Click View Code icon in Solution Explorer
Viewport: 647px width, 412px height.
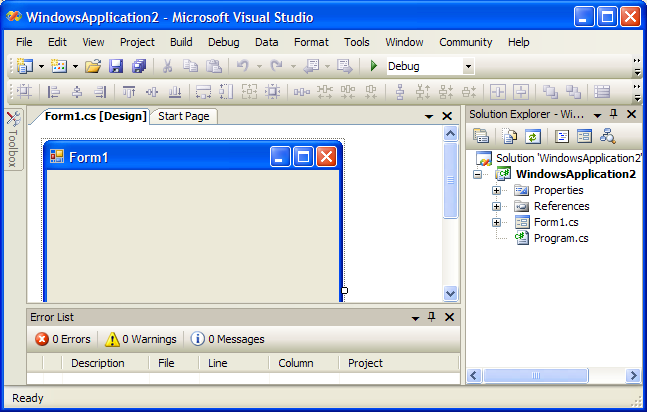[x=562, y=136]
